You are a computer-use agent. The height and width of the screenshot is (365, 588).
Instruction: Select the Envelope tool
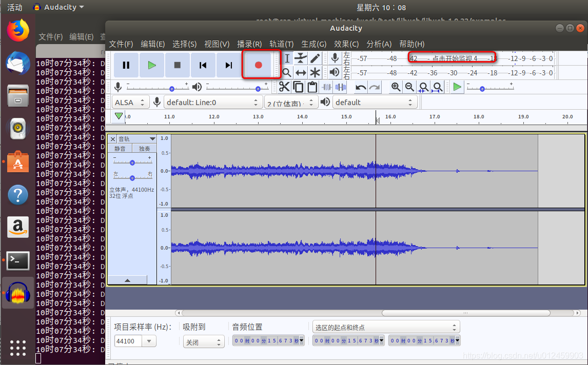(x=300, y=57)
